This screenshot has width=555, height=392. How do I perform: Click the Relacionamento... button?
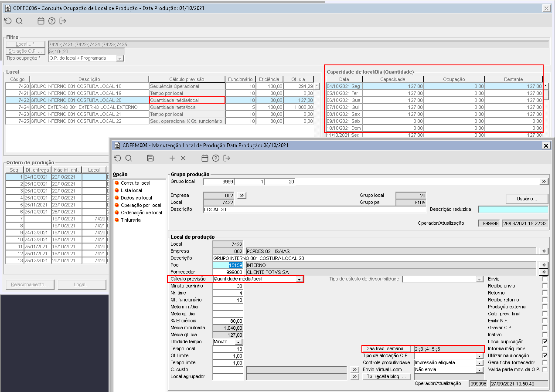coord(30,285)
